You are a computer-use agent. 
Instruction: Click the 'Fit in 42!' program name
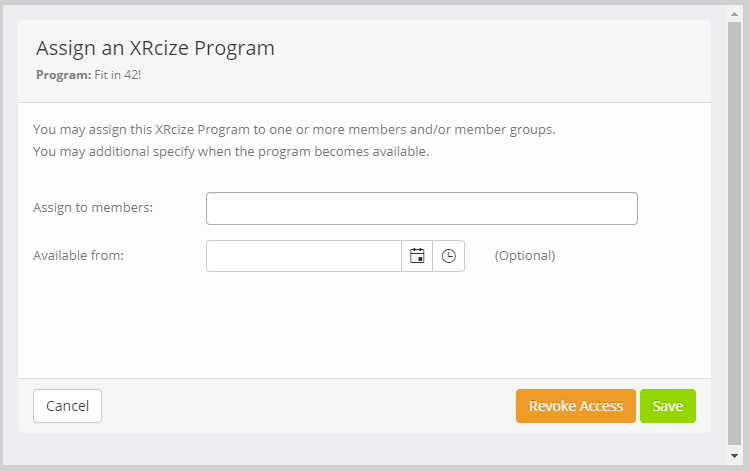click(118, 75)
